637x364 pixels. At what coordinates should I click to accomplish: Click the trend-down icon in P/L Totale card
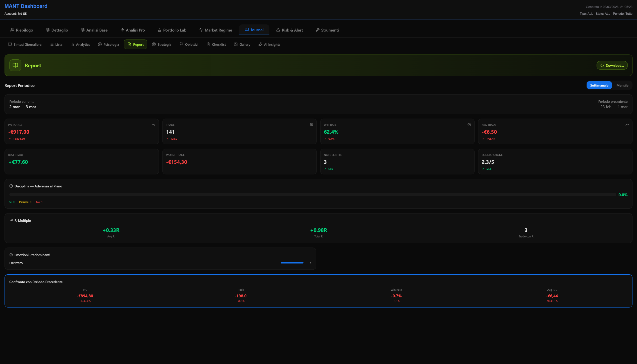pyautogui.click(x=154, y=125)
